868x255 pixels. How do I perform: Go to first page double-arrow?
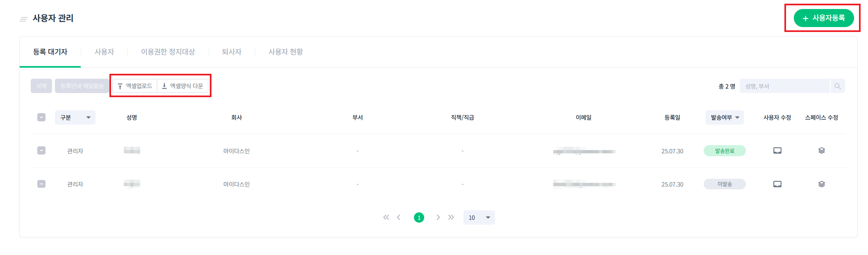point(386,217)
